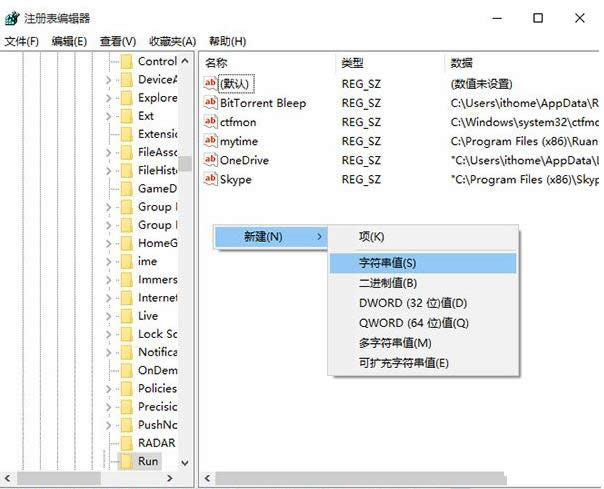Viewport: 604px width, 489px height.
Task: Click the ab icon beside ctfmon
Action: point(210,121)
